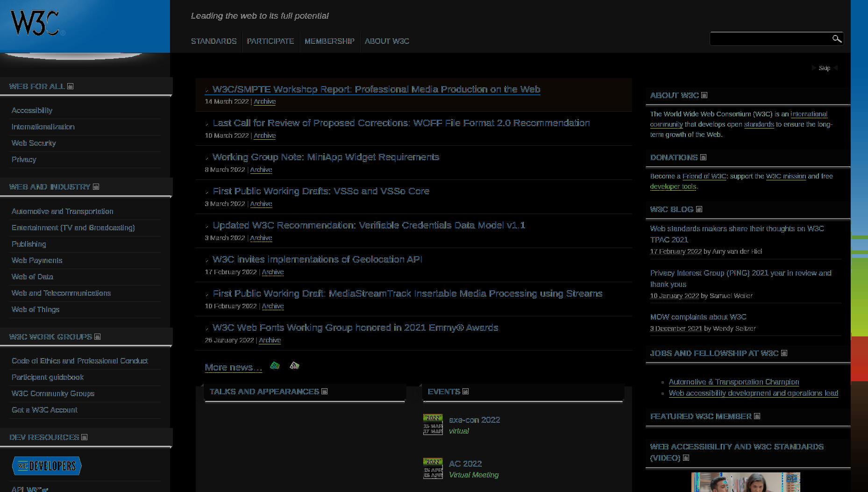The height and width of the screenshot is (492, 868).
Task: Open the Publishing link
Action: (x=29, y=244)
